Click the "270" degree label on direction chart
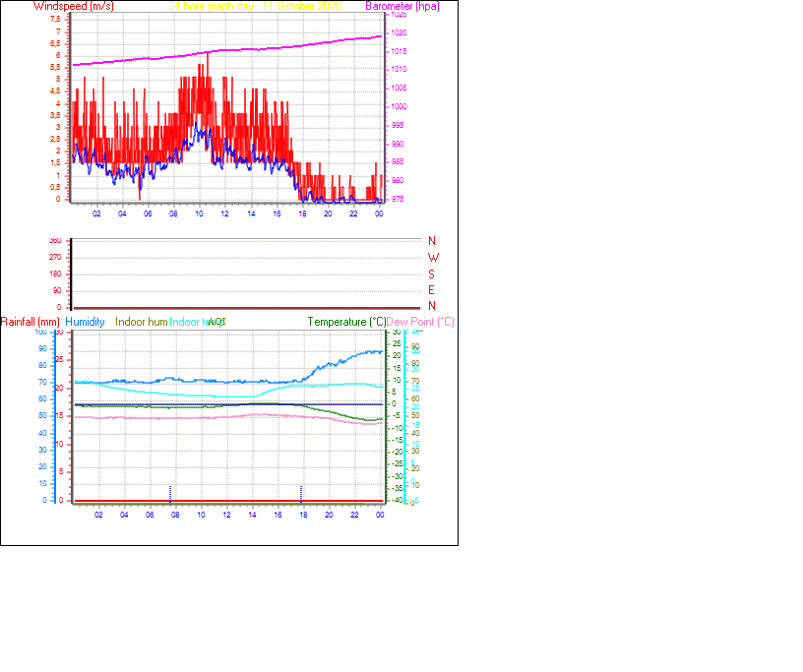 tap(55, 257)
